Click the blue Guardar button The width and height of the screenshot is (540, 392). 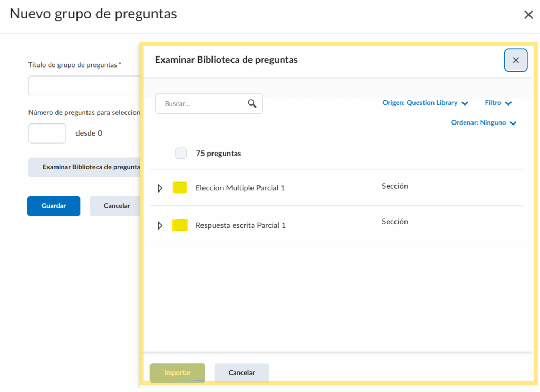54,206
